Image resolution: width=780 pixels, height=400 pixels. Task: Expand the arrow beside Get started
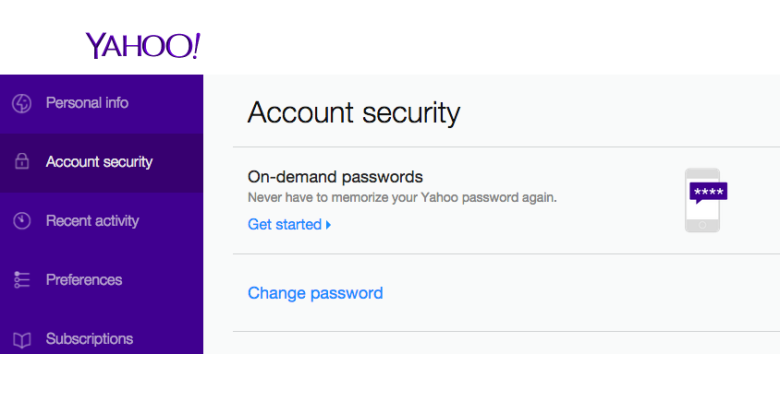[328, 225]
